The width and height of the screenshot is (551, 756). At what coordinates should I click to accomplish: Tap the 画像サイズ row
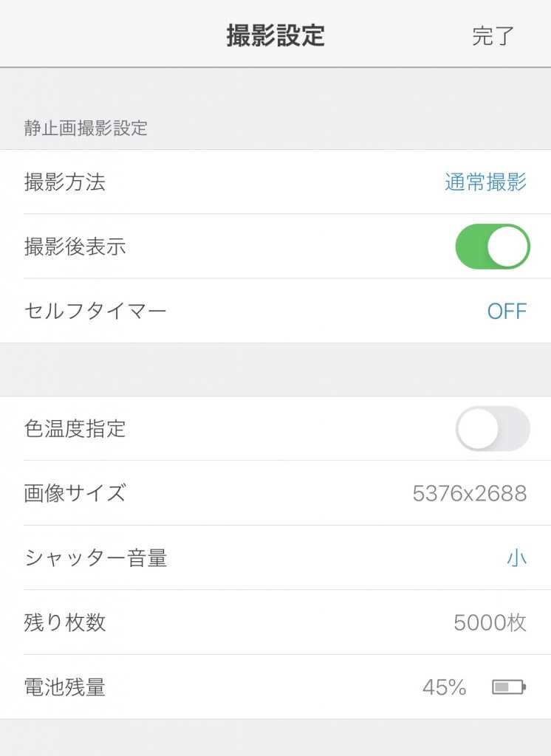click(275, 492)
